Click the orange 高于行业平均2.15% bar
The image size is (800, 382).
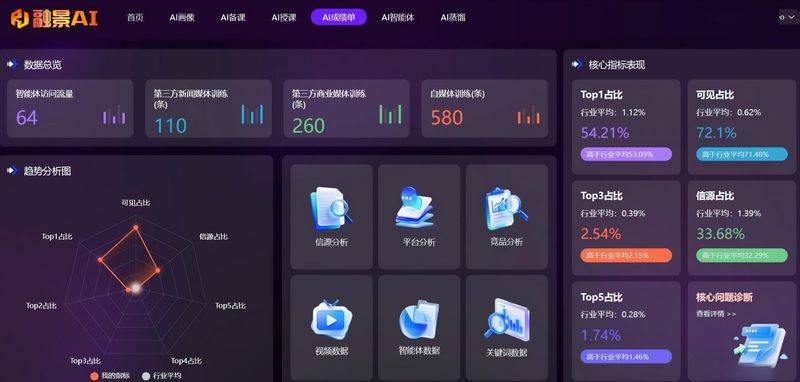click(626, 255)
